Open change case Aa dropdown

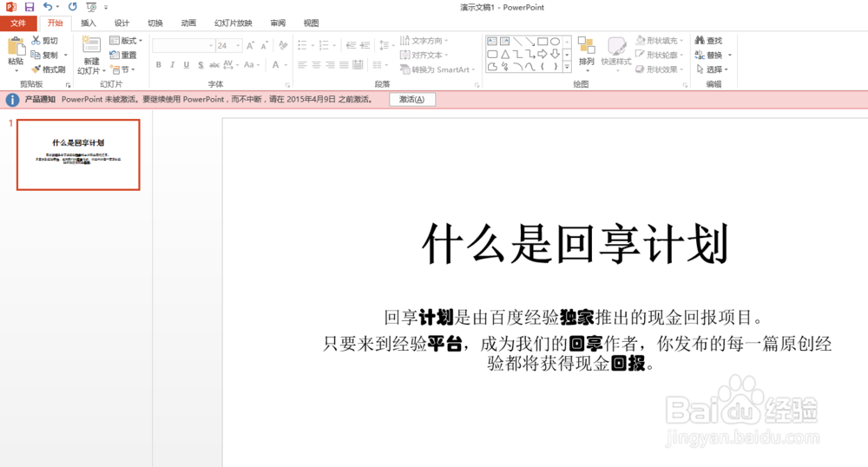[x=252, y=65]
